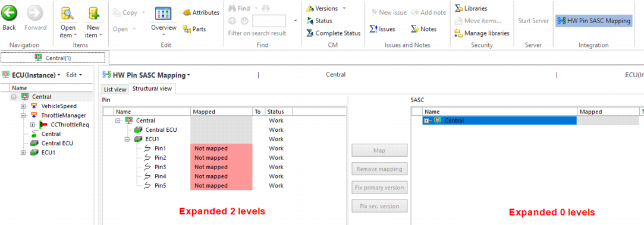Click the Copy toolbar button
644x225 pixels.
click(125, 12)
